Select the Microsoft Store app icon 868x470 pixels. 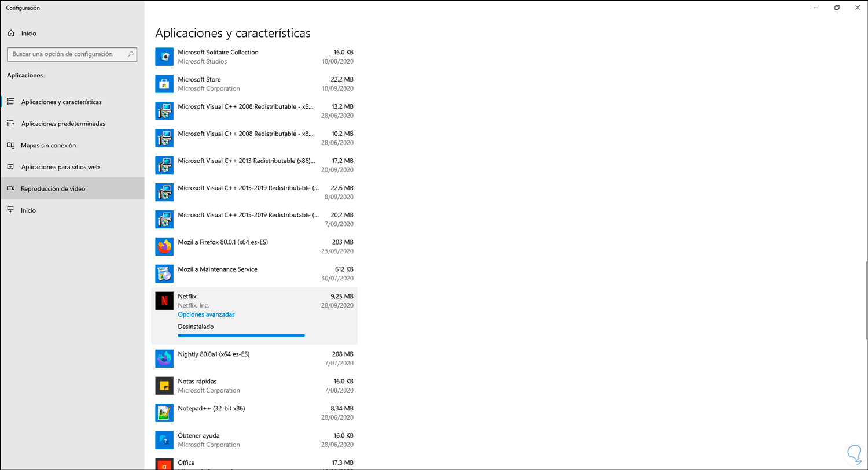pyautogui.click(x=164, y=84)
